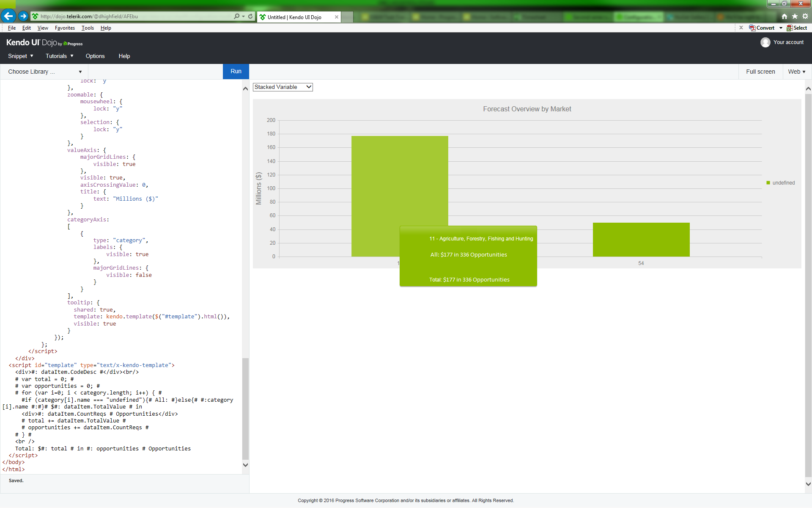Screen dimensions: 812x508
Task: Open the Stacked Variable dropdown
Action: pyautogui.click(x=283, y=87)
